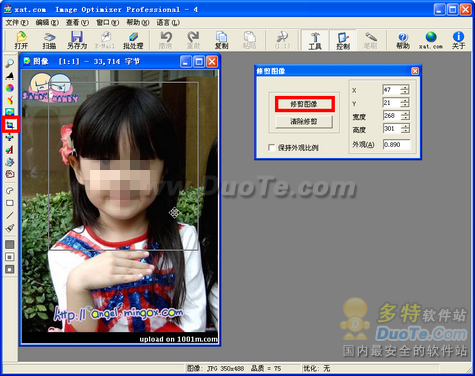Click the xat.com globe icon

[x=431, y=40]
